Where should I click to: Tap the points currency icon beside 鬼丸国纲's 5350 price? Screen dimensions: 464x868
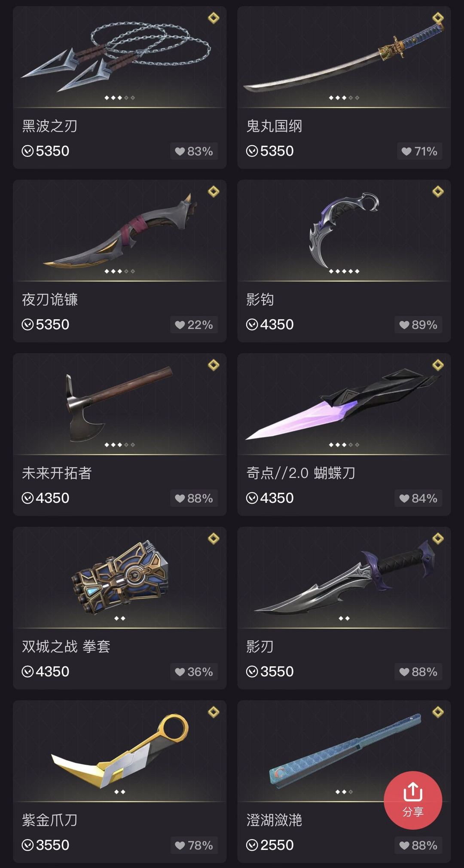click(x=252, y=151)
